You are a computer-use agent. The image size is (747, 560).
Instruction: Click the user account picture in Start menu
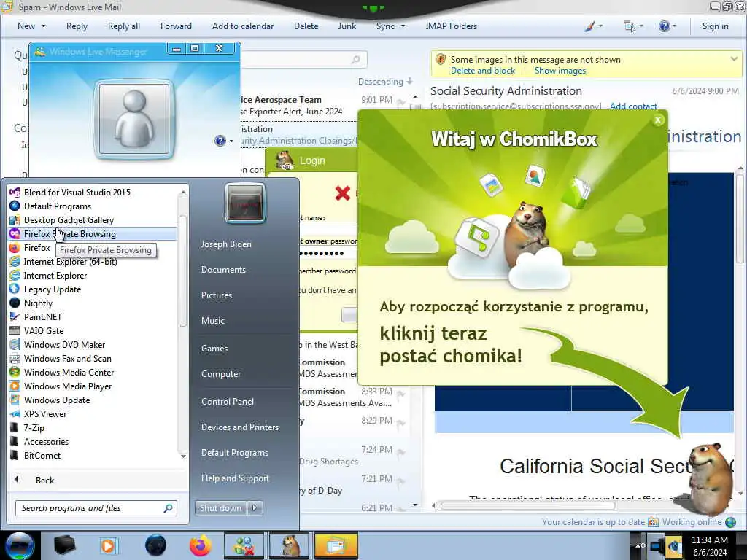244,203
